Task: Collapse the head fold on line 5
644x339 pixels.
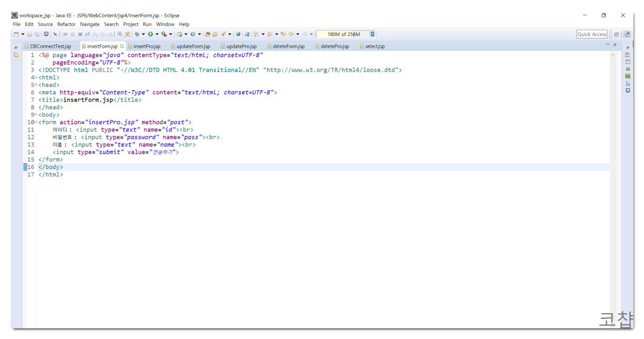Action: coord(36,85)
